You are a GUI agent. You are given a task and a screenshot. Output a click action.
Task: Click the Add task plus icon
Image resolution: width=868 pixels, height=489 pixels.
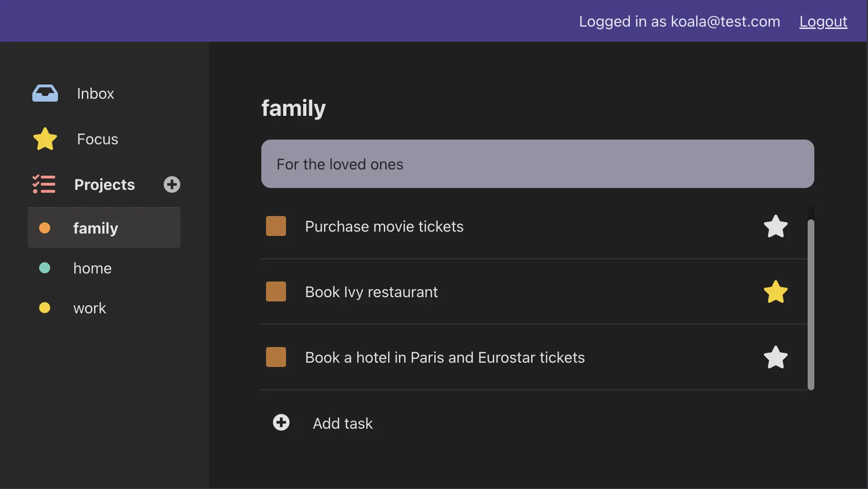[x=281, y=423]
